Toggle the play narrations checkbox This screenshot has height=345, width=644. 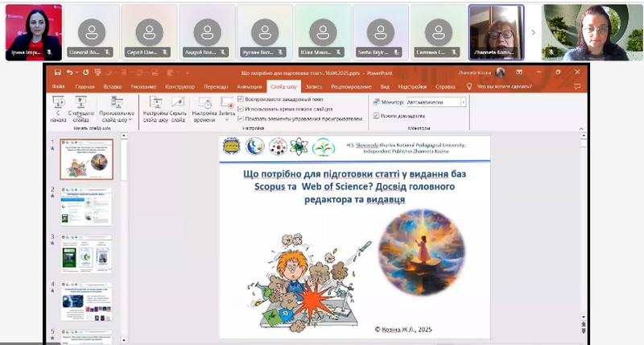[x=242, y=98]
